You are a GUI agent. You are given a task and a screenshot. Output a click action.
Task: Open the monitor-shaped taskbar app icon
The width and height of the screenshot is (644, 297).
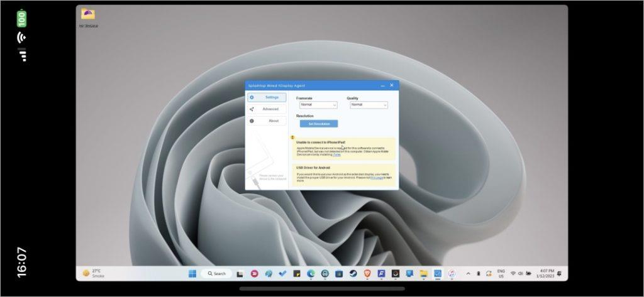click(409, 274)
